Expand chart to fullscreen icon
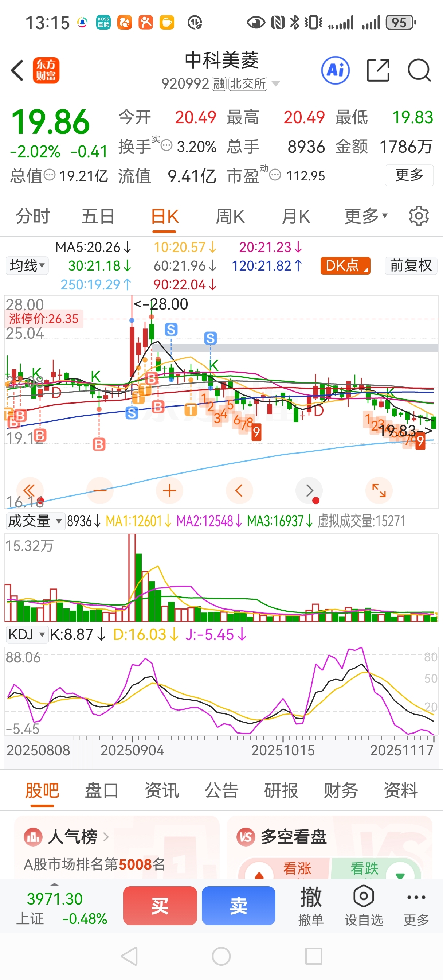The image size is (443, 980). pyautogui.click(x=379, y=490)
